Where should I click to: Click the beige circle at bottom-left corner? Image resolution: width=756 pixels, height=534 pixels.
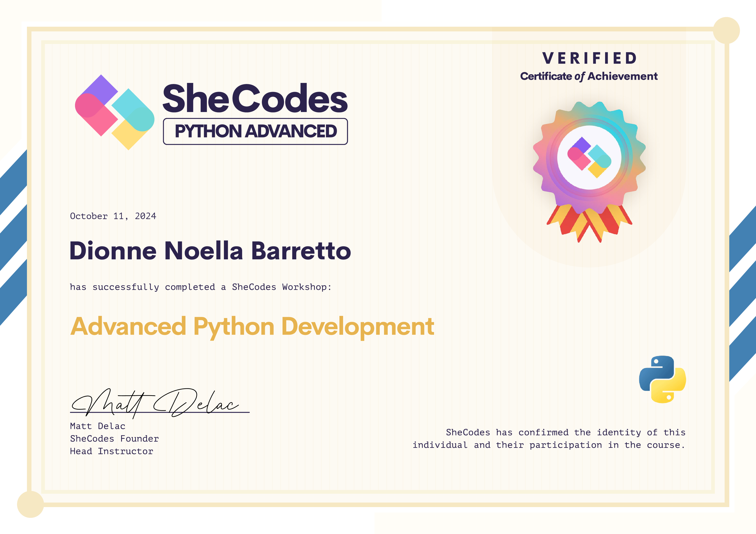pyautogui.click(x=30, y=504)
